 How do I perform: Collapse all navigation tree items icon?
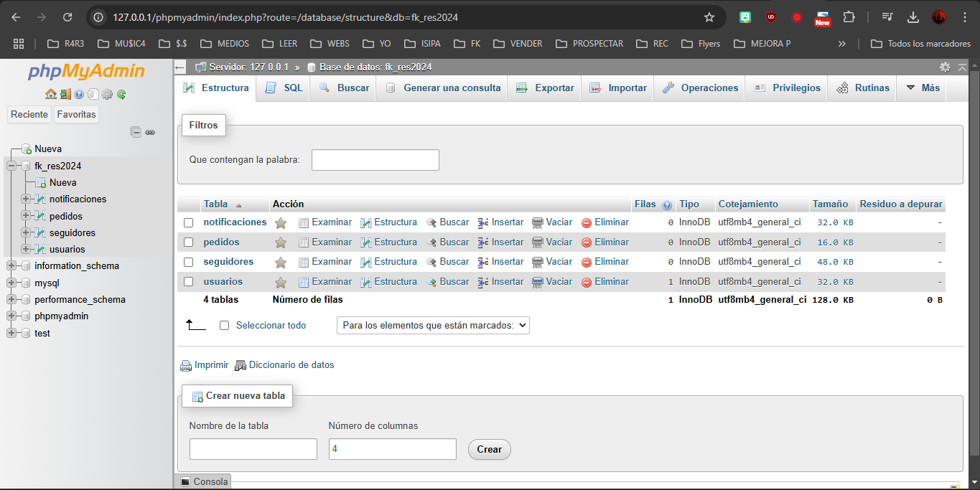coord(136,132)
